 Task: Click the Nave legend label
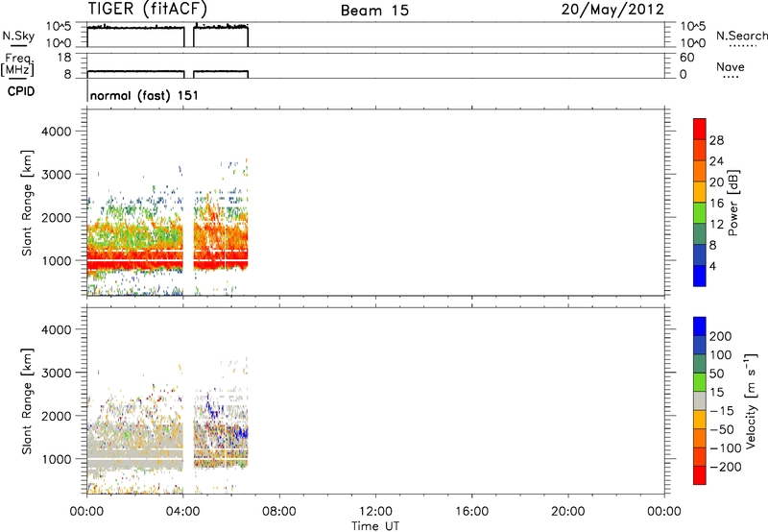point(731,66)
